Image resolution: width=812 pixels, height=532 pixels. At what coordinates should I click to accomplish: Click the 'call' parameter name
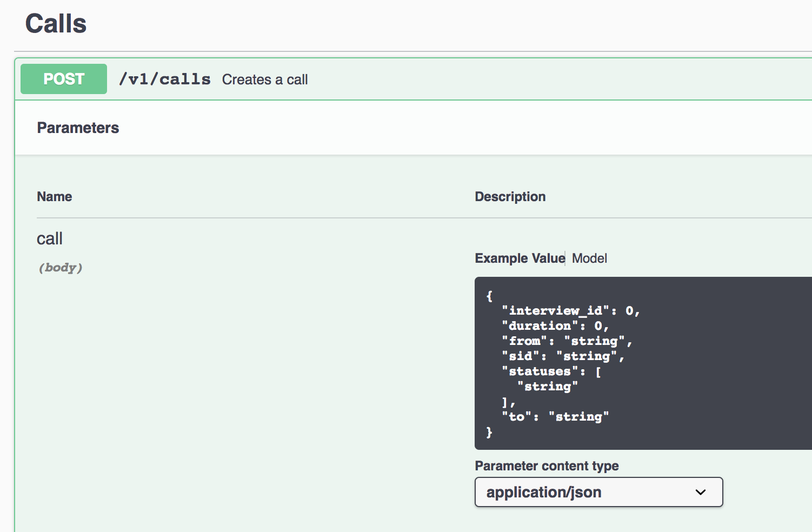50,238
